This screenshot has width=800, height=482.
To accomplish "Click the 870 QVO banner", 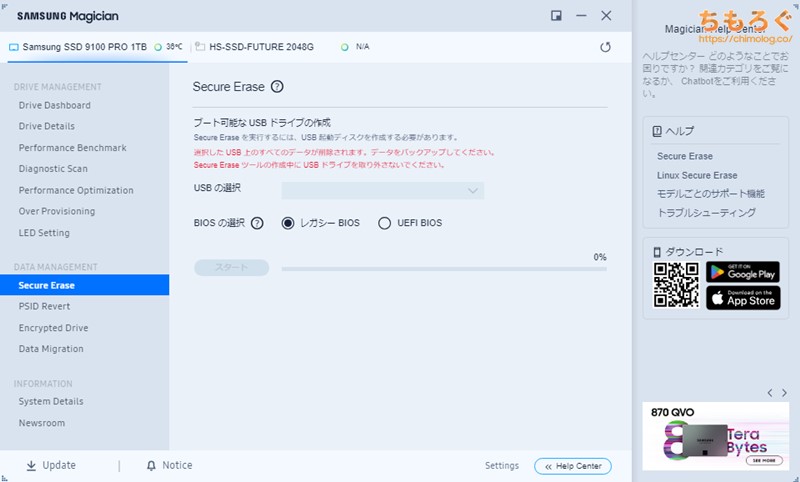I will click(715, 436).
